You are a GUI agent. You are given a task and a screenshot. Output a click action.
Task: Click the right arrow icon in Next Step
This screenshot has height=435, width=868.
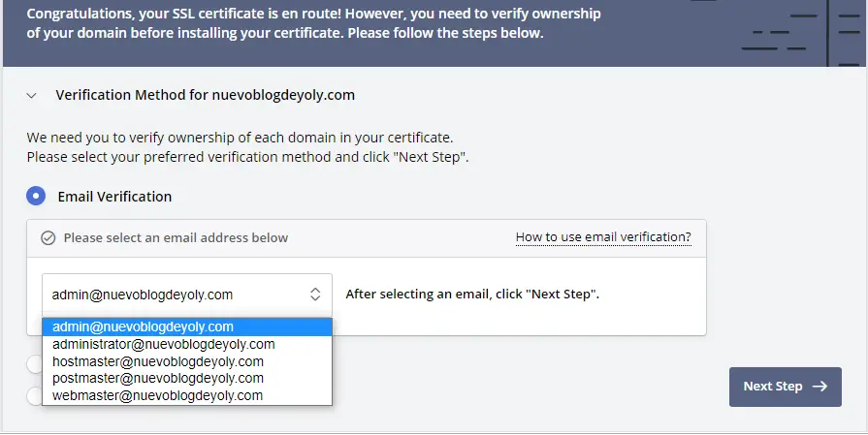pyautogui.click(x=820, y=387)
